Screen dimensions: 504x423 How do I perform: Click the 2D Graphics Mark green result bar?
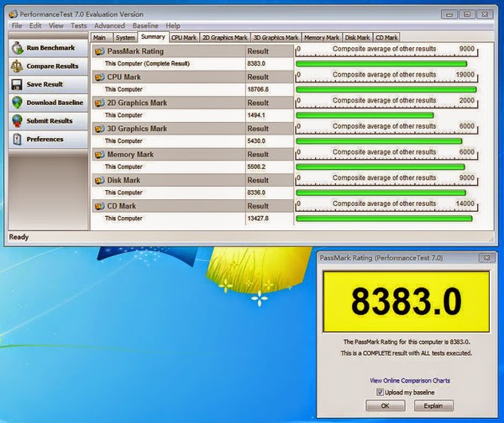[365, 115]
